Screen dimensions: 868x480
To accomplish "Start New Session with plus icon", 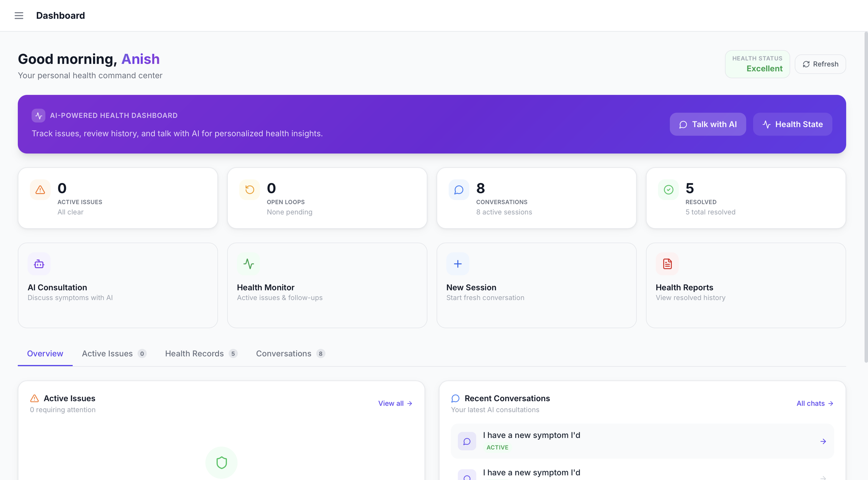I will click(x=458, y=264).
